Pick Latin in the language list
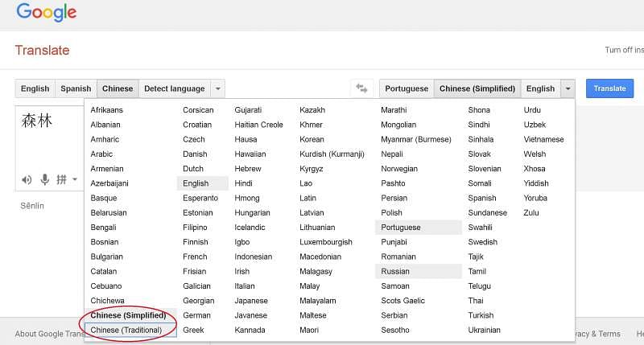Image resolution: width=644 pixels, height=345 pixels. (308, 198)
